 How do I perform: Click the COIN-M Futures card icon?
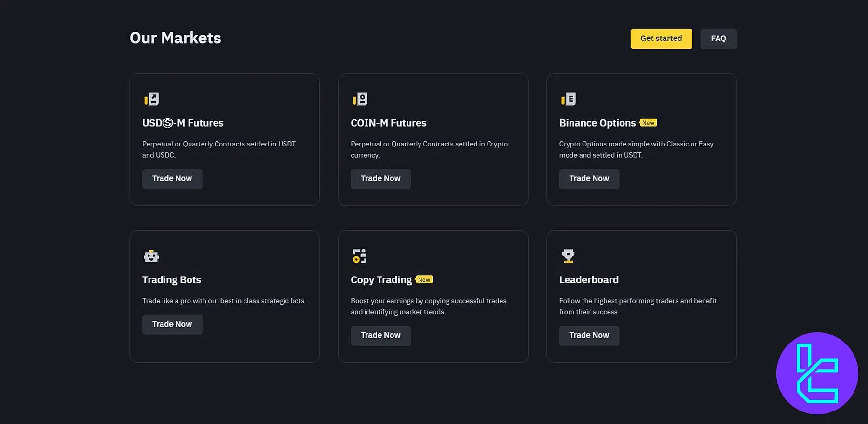click(x=360, y=99)
